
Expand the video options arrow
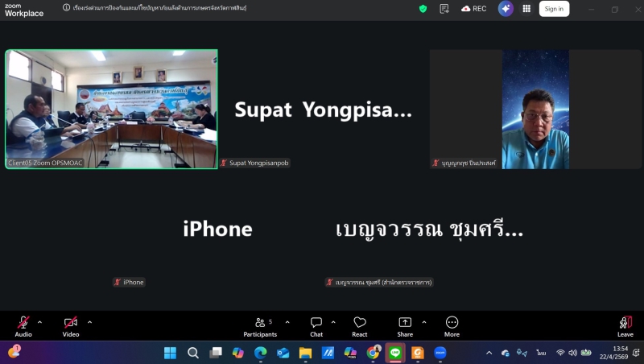[x=89, y=322]
